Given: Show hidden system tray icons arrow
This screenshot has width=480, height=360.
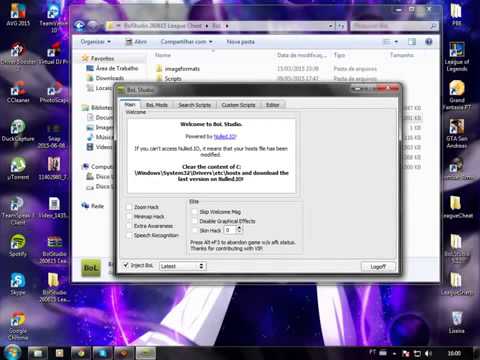Looking at the screenshot, I should pyautogui.click(x=394, y=353).
